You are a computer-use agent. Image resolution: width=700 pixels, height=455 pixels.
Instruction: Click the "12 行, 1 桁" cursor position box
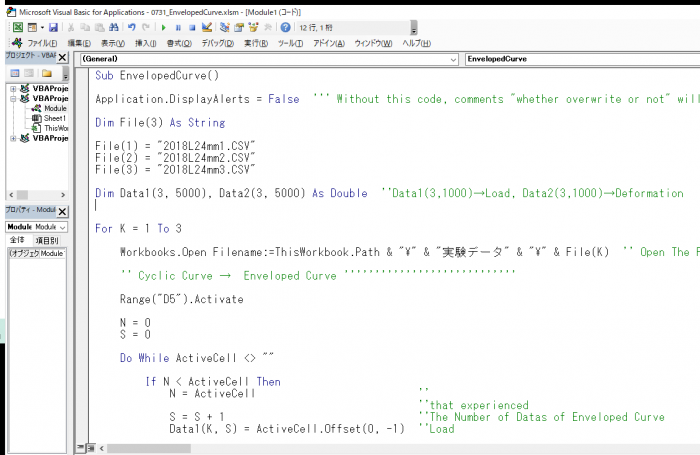(353, 28)
